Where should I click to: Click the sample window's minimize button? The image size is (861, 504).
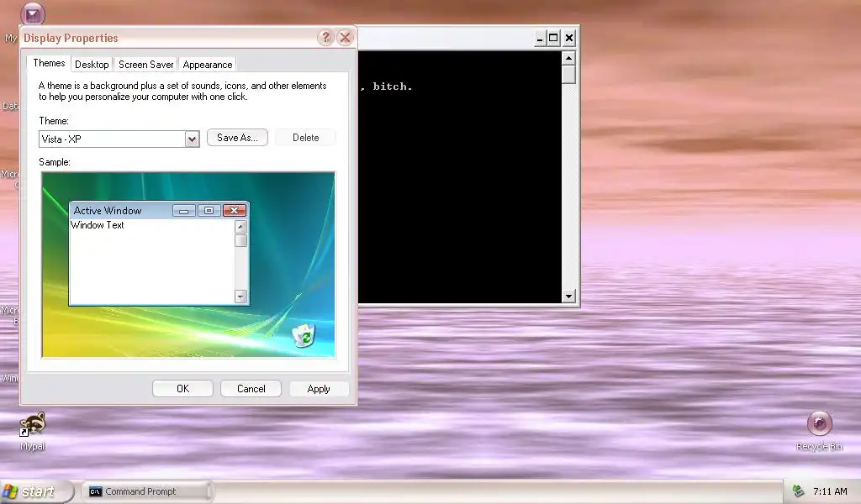(184, 211)
